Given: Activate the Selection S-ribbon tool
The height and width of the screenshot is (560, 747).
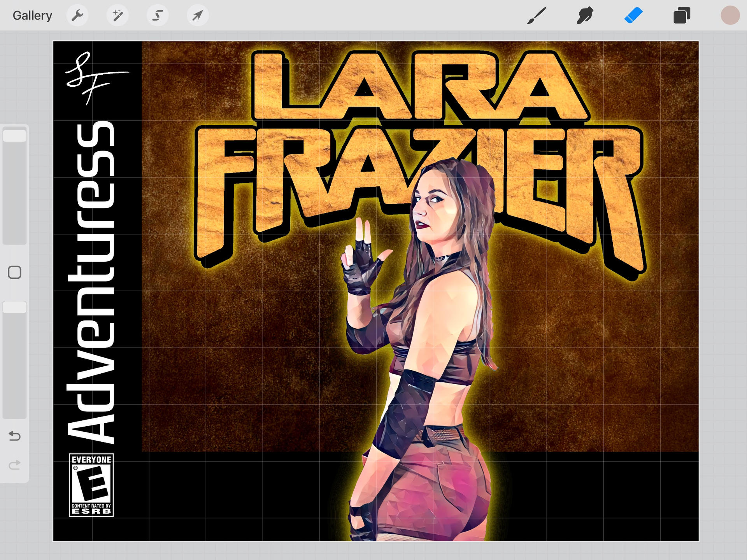Looking at the screenshot, I should (158, 16).
